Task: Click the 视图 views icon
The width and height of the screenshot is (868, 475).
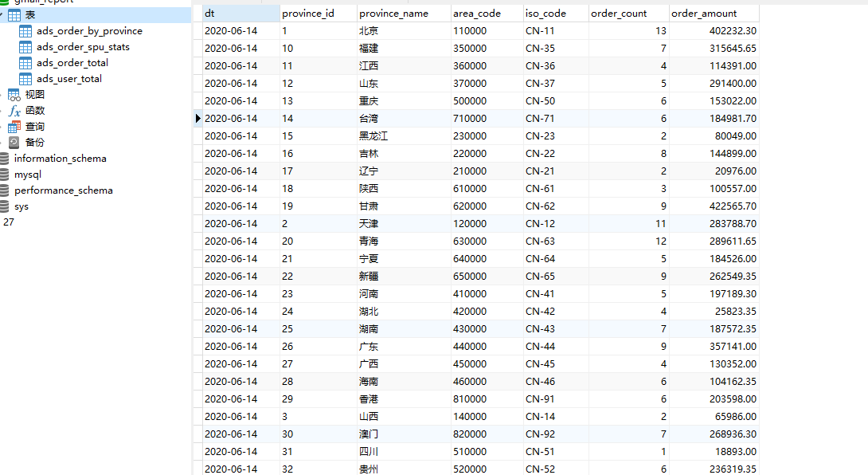Action: 14,95
